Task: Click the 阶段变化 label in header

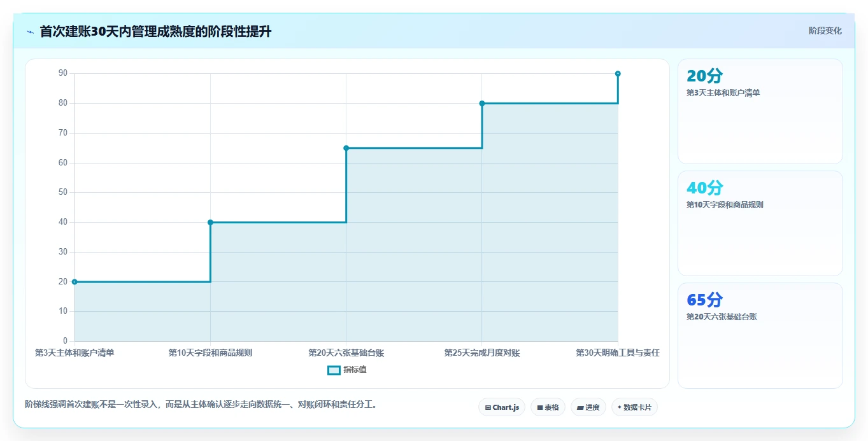Action: coord(825,31)
